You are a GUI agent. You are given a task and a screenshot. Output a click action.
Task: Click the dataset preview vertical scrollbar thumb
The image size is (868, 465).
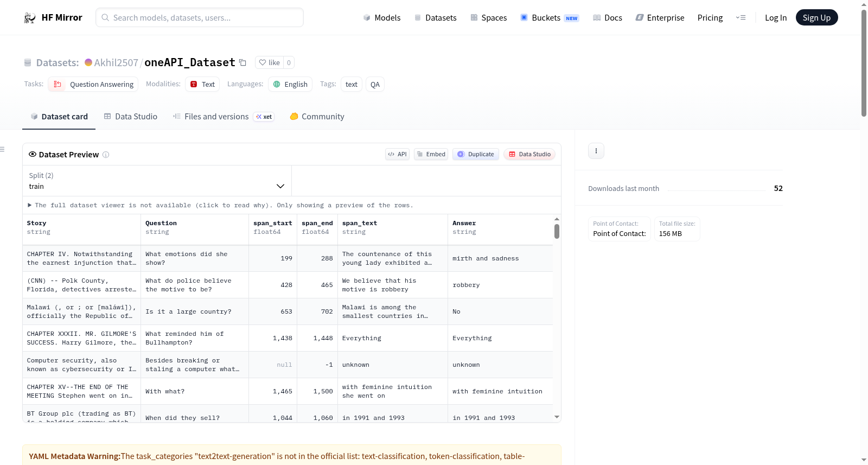point(557,231)
